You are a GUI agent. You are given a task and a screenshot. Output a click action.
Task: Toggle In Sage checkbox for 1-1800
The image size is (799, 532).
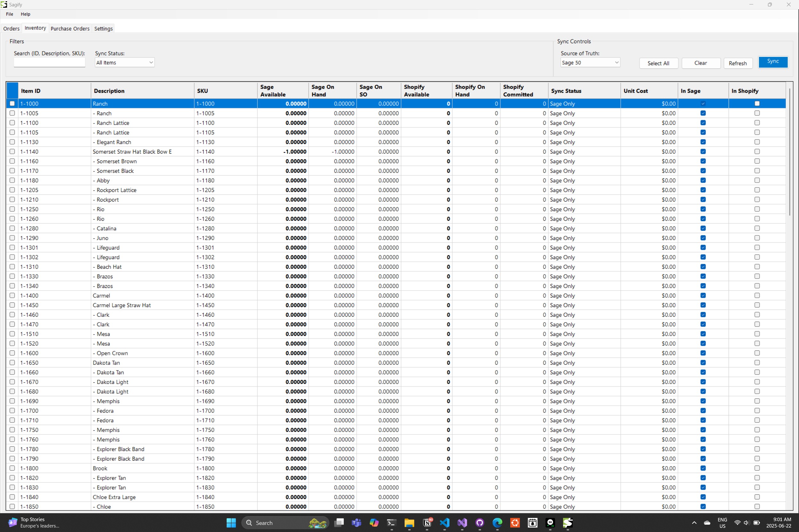(703, 468)
